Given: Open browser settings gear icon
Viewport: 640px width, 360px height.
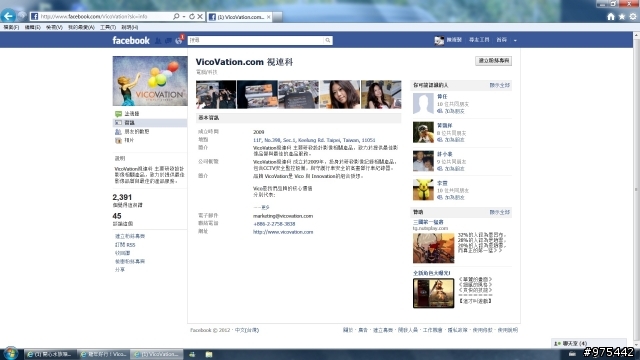Looking at the screenshot, I should (633, 16).
